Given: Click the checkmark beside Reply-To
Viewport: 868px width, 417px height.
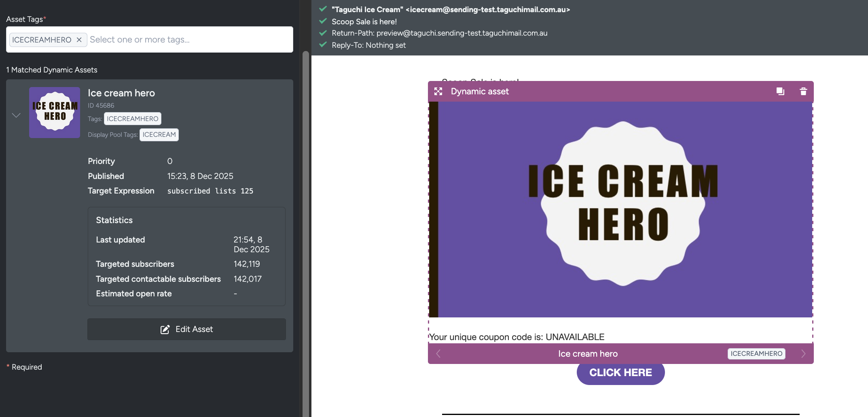Looking at the screenshot, I should pos(322,45).
